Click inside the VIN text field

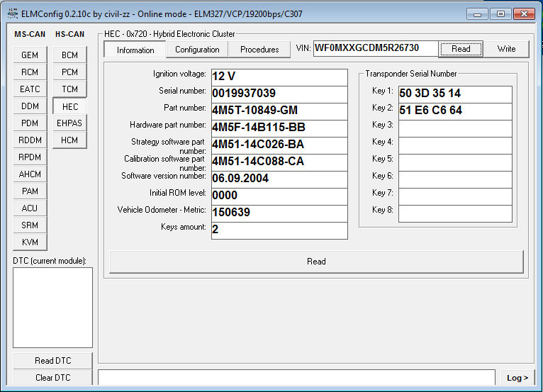375,48
